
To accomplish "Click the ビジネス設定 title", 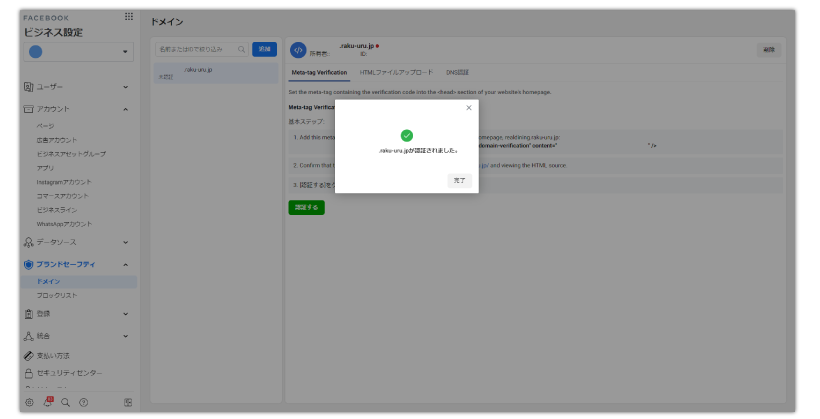I will pyautogui.click(x=53, y=32).
